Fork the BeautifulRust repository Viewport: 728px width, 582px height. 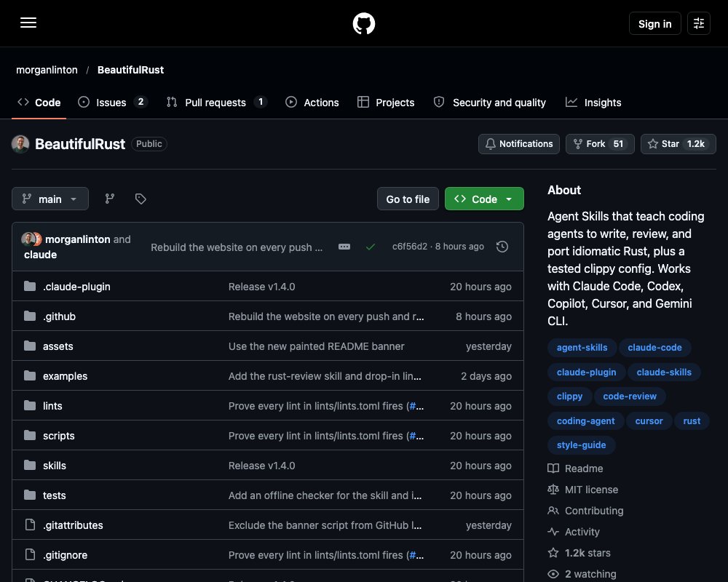tap(600, 144)
